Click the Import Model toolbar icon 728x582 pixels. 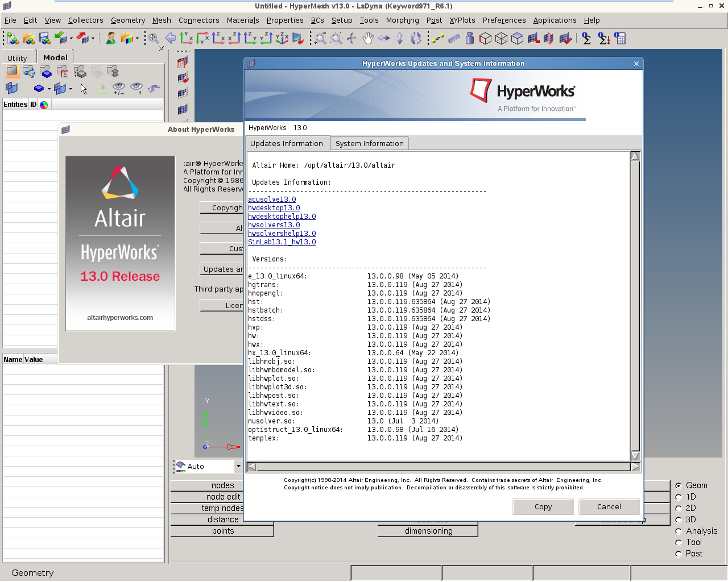[x=61, y=39]
